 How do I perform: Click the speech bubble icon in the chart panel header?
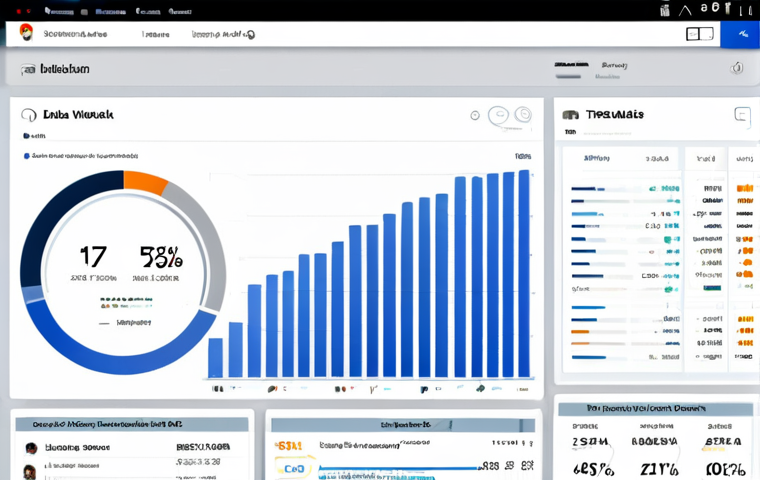(x=498, y=116)
